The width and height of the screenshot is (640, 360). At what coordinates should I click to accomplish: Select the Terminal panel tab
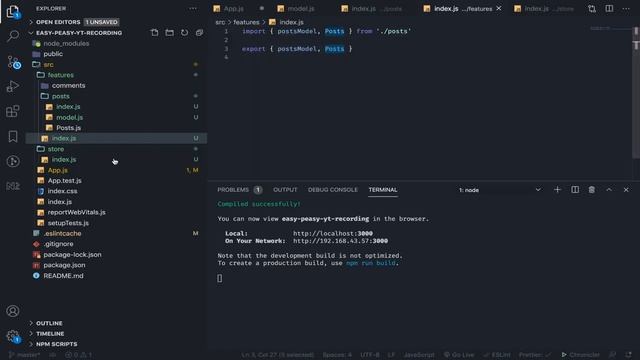[382, 190]
